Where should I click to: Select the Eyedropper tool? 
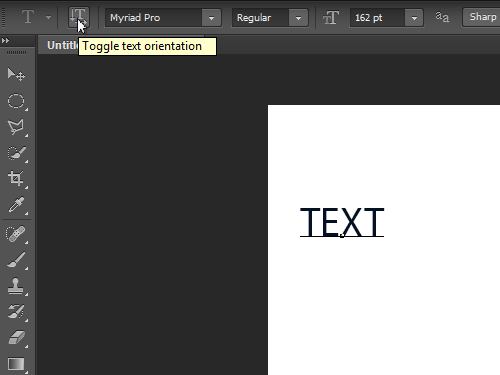pyautogui.click(x=16, y=205)
